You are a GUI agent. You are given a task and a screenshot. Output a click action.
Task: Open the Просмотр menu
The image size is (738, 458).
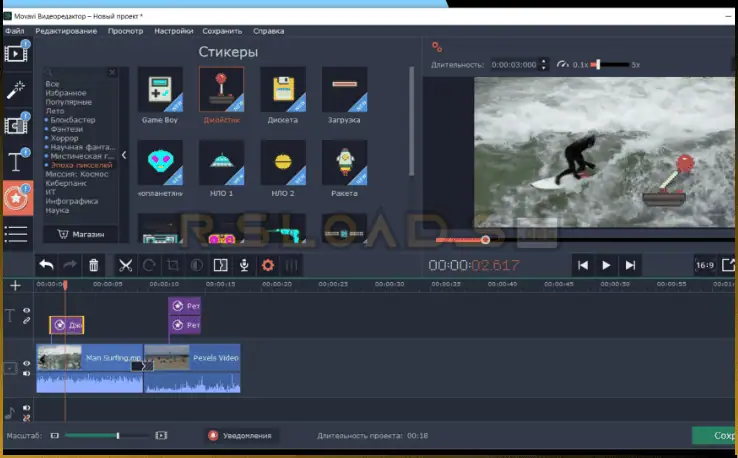125,31
